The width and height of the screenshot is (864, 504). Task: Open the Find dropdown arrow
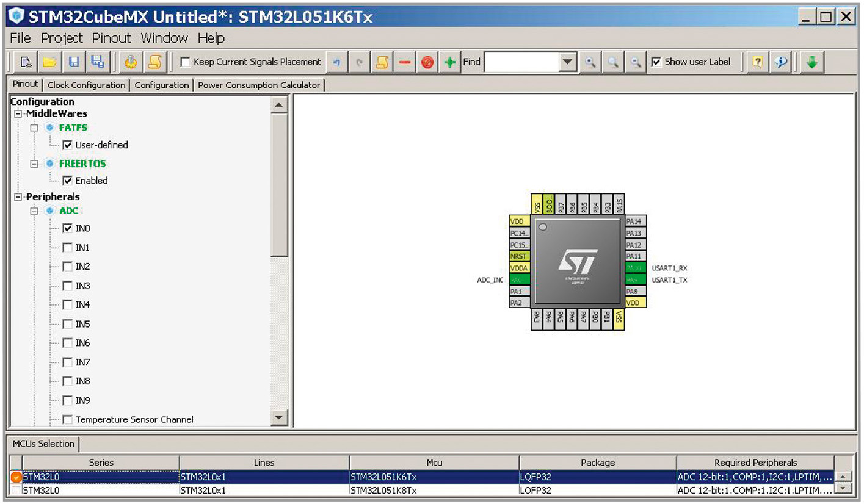pyautogui.click(x=568, y=62)
